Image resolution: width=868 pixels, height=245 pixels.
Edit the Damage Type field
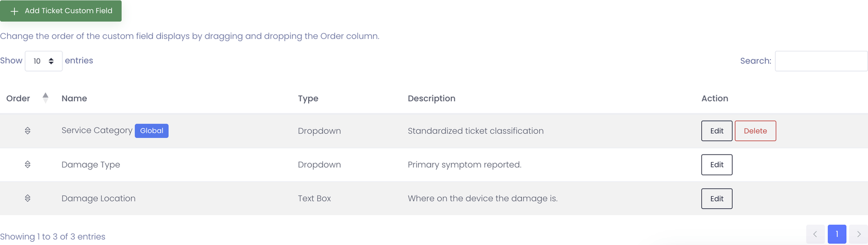717,165
